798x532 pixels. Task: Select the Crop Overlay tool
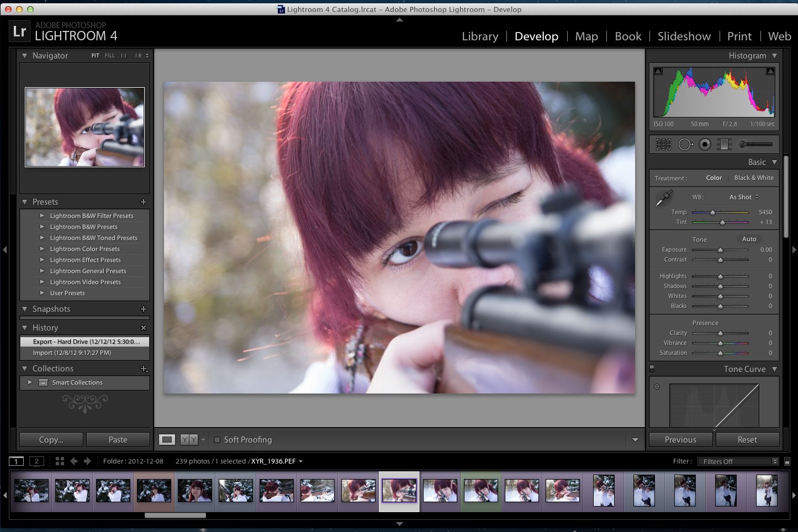click(663, 145)
